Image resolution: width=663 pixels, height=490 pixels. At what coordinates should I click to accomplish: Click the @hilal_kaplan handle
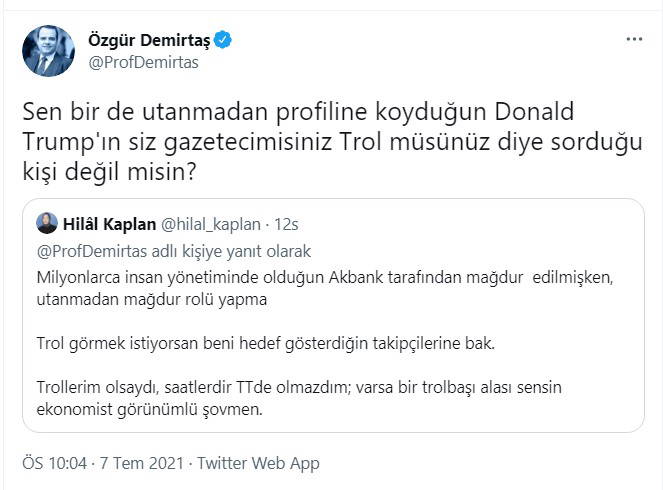point(208,223)
